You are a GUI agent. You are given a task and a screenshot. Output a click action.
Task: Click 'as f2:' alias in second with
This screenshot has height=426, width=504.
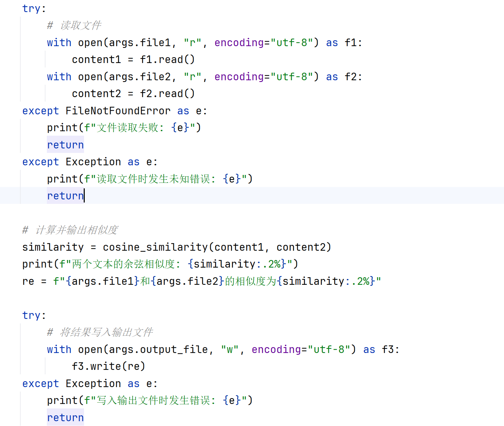click(x=344, y=77)
